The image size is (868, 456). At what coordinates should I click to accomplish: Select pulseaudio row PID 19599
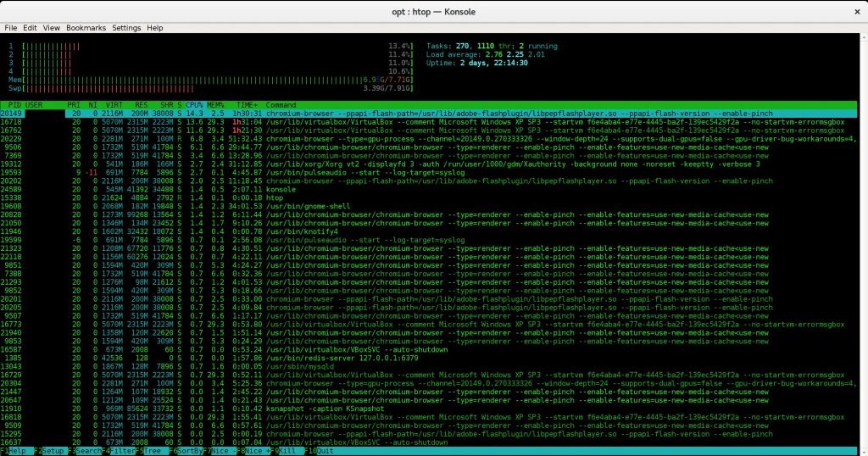coord(428,240)
